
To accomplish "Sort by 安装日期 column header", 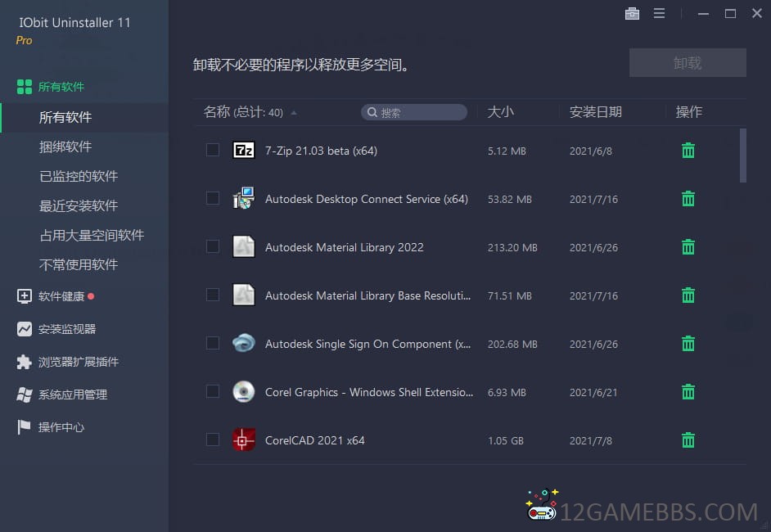I will pos(596,112).
